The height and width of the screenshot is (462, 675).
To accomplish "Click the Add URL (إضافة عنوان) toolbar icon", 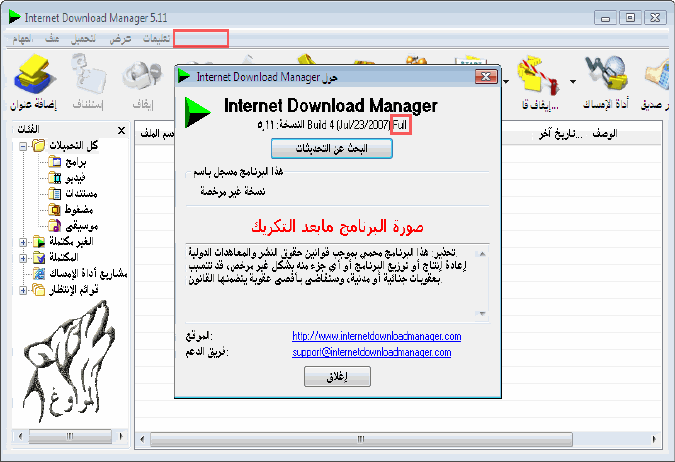I will pos(35,82).
